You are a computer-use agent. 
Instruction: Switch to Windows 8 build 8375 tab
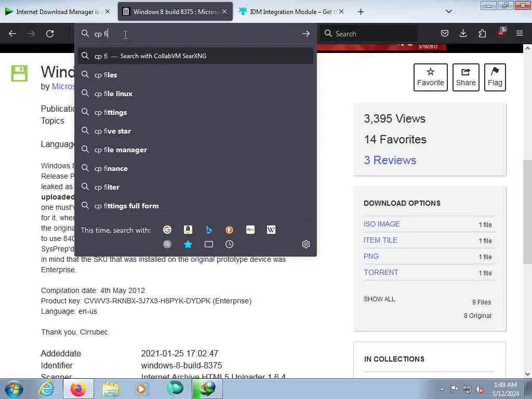tap(176, 12)
